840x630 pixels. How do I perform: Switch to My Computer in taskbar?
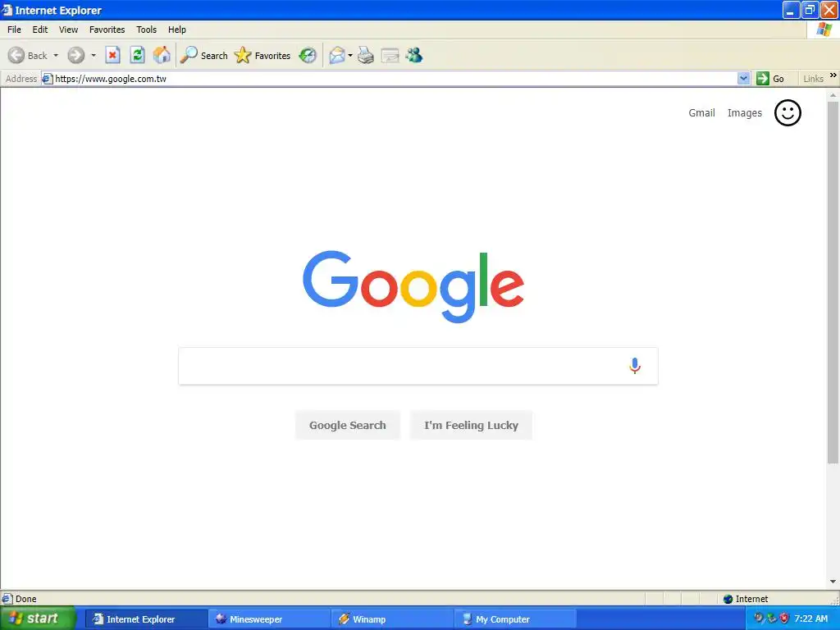[516, 619]
